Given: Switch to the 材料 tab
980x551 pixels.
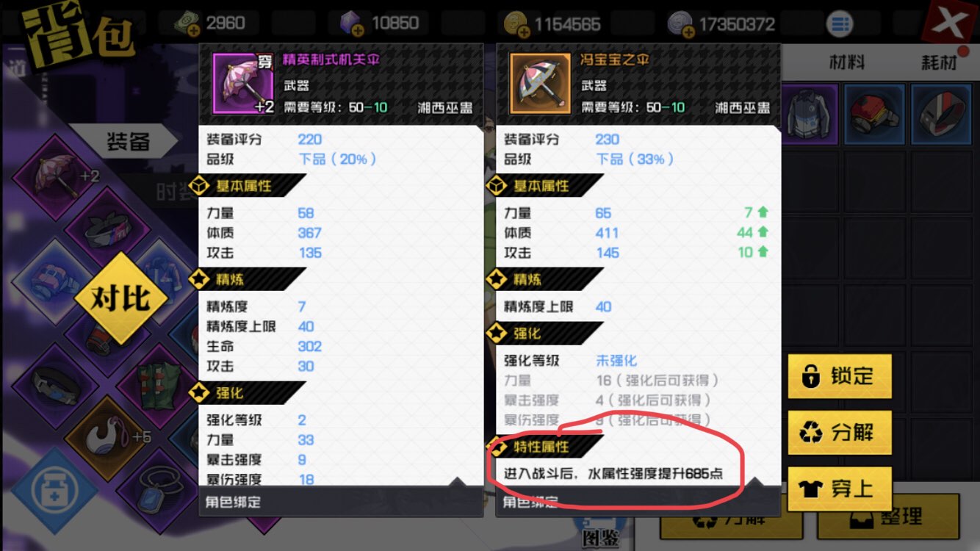Looking at the screenshot, I should click(x=846, y=62).
